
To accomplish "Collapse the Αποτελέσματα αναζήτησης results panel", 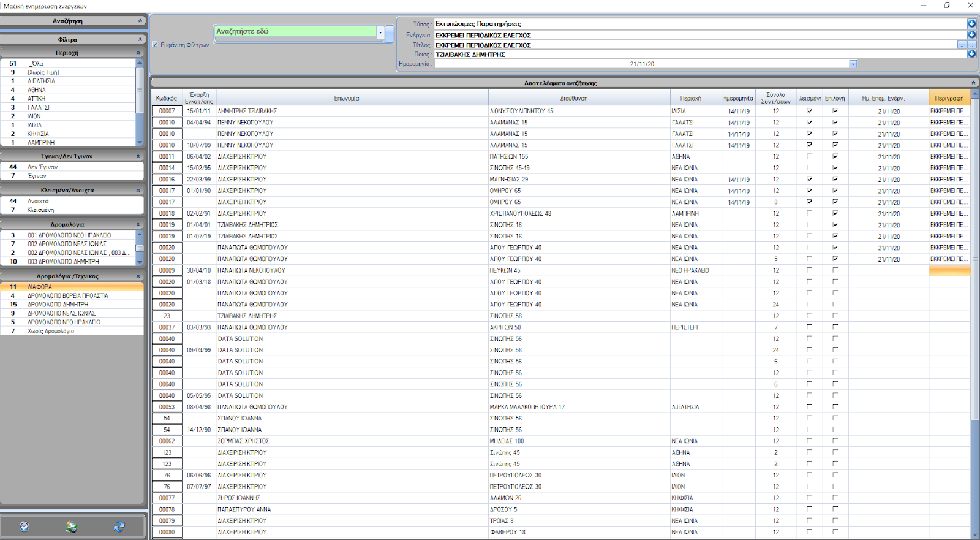I will coord(973,83).
